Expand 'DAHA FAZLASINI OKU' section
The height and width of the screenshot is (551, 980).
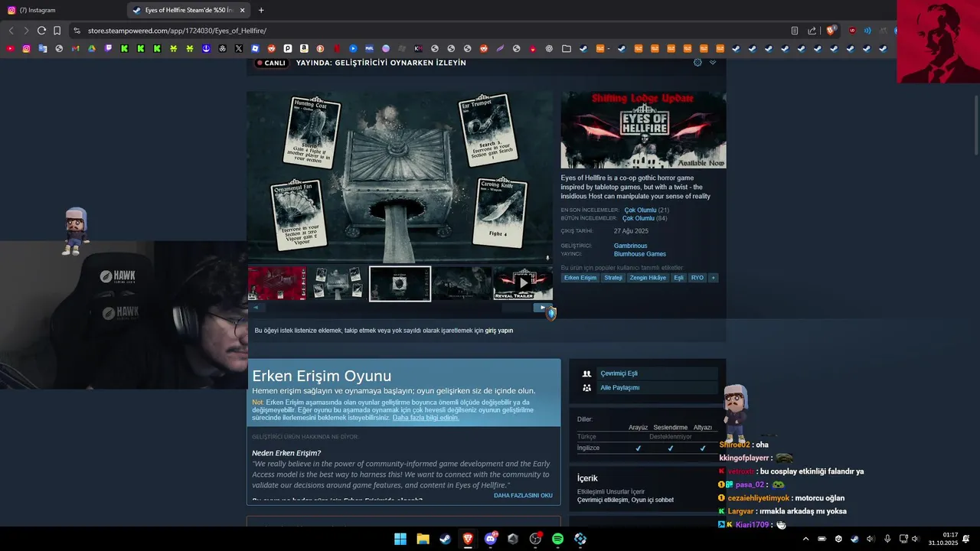point(523,495)
